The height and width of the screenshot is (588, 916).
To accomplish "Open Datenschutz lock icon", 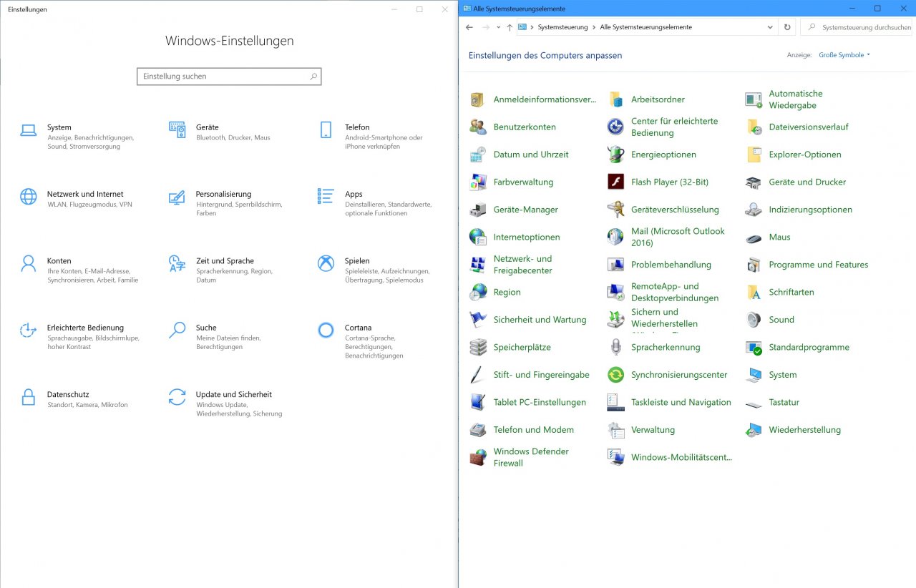I will tap(28, 397).
